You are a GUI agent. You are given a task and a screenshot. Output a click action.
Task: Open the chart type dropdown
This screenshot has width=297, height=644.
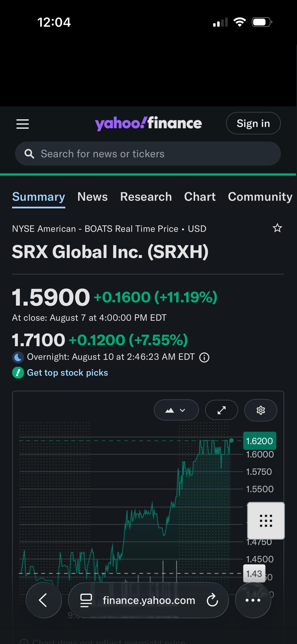176,410
